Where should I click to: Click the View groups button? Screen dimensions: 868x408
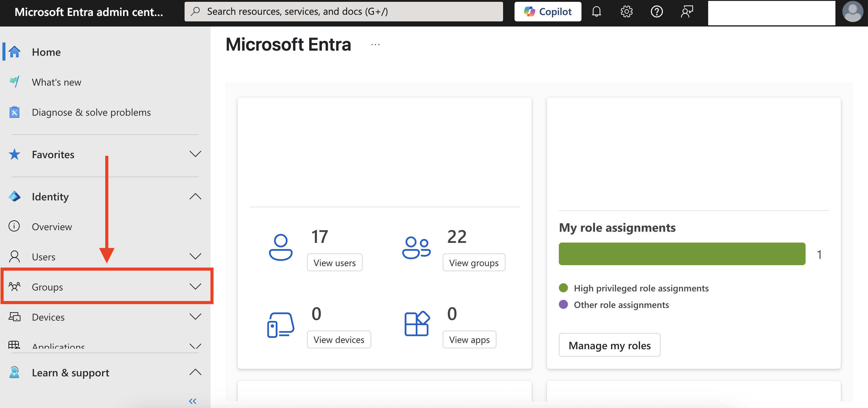click(474, 262)
